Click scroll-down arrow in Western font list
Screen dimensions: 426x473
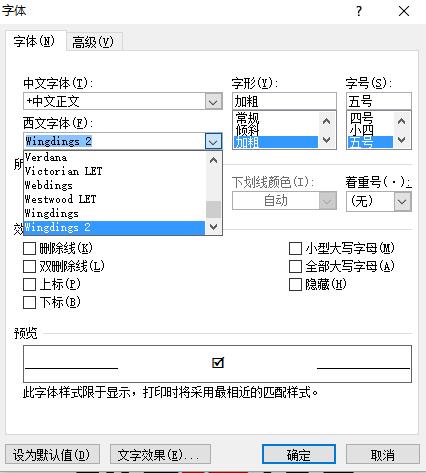coord(213,227)
